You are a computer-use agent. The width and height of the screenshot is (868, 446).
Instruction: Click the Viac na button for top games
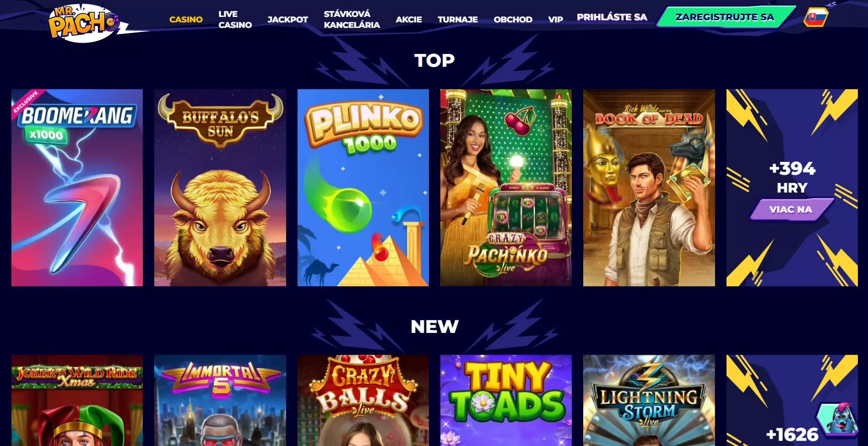pos(791,210)
